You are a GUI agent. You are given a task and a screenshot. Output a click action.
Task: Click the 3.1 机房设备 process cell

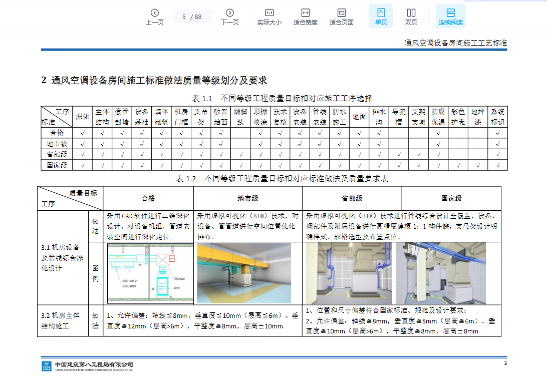click(63, 258)
